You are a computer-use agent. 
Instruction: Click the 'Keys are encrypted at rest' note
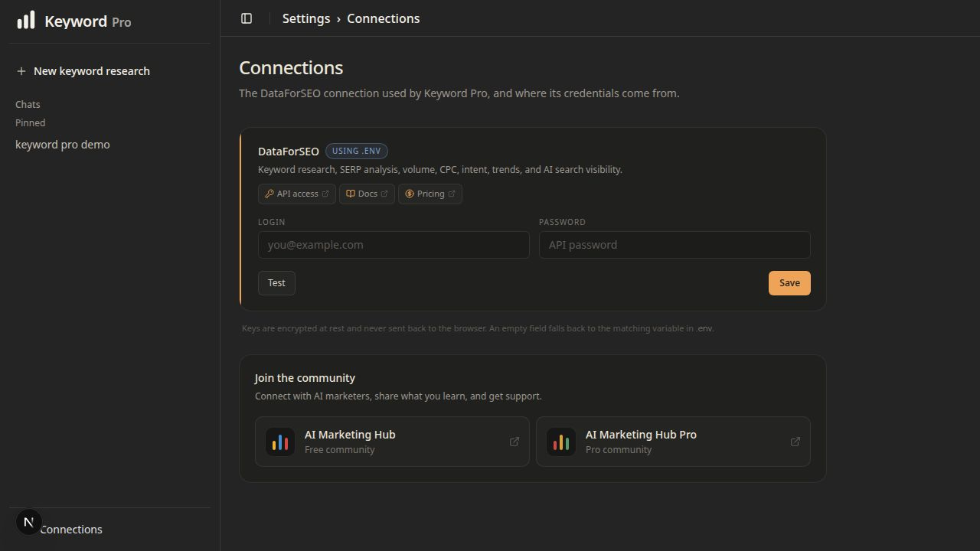coord(478,328)
